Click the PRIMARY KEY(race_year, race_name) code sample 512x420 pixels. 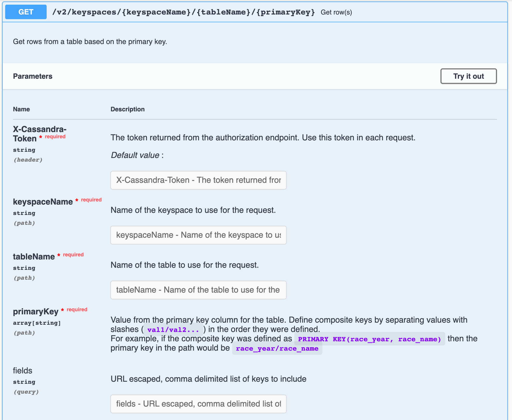[x=369, y=339]
